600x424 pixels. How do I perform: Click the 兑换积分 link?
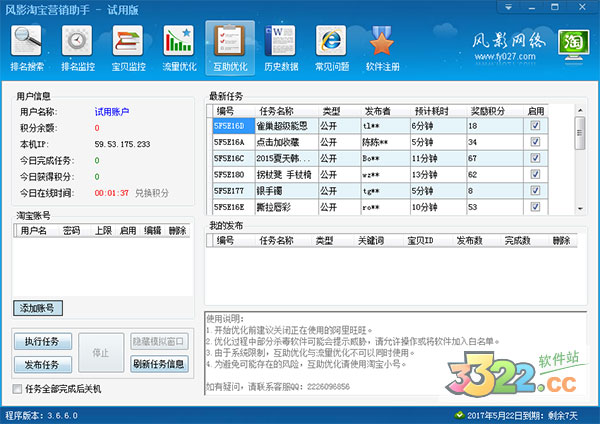pos(153,191)
